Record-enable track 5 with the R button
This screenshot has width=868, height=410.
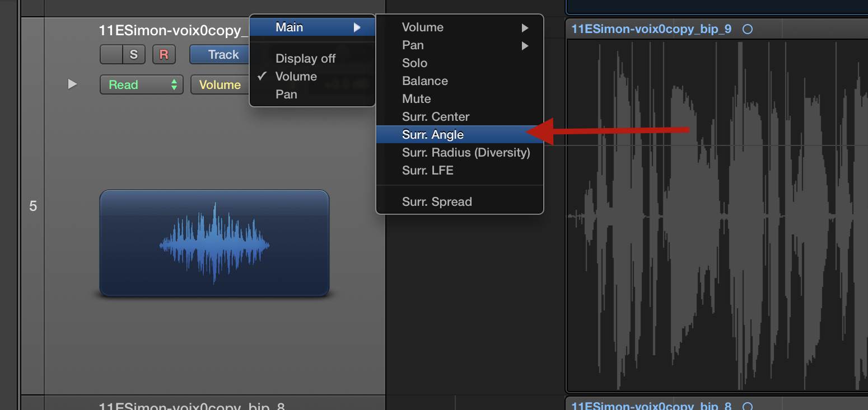click(x=164, y=55)
